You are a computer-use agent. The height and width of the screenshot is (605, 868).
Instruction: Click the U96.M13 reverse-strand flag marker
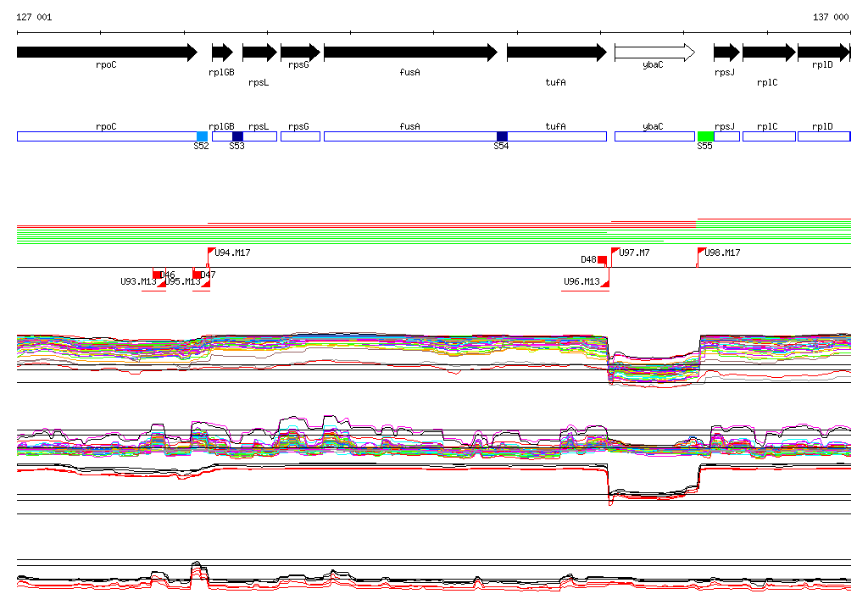pos(605,283)
